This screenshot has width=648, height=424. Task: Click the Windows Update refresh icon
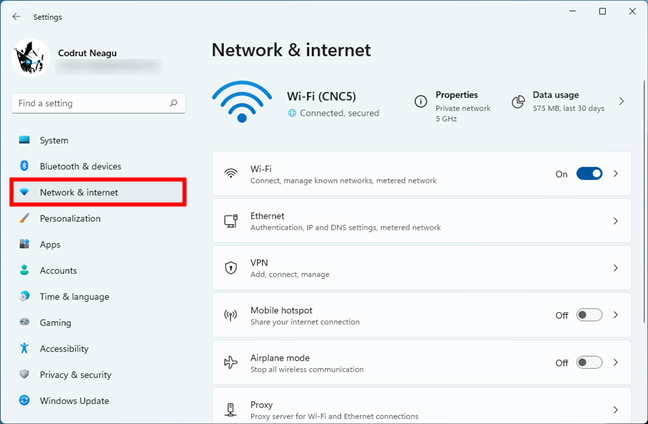pos(24,400)
